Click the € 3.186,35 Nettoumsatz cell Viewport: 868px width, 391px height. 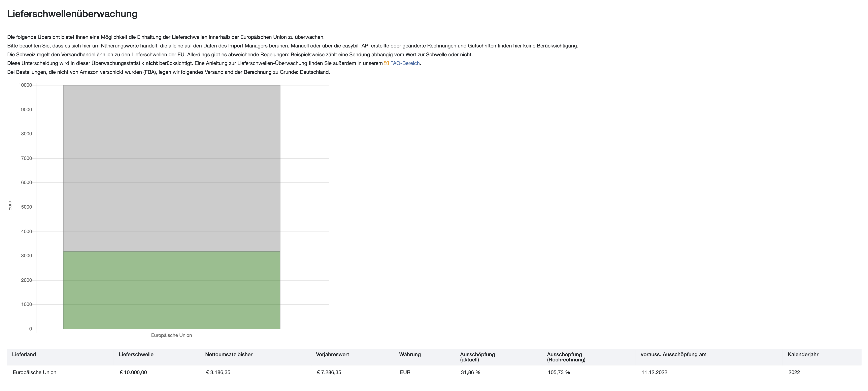point(218,372)
